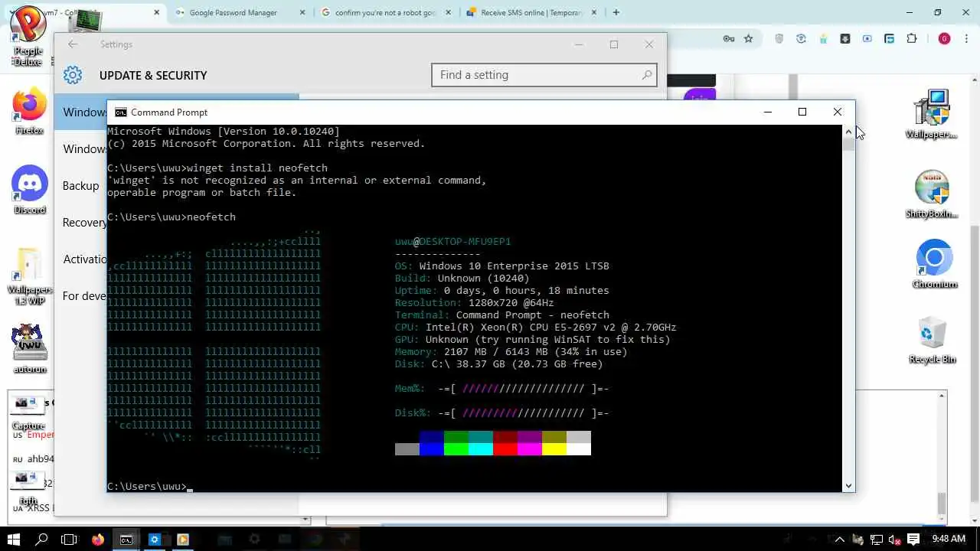Viewport: 980px width, 551px height.
Task: Open Task View from the taskbar
Action: pyautogui.click(x=69, y=539)
